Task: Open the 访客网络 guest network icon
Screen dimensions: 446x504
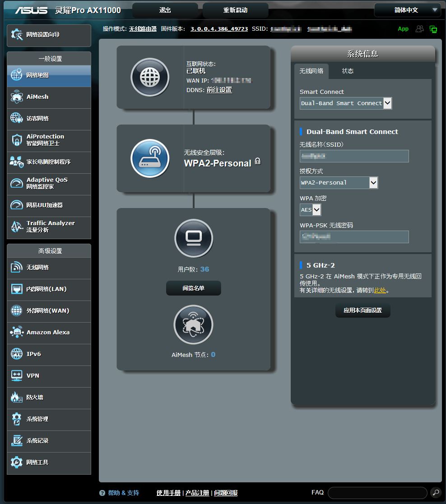Action: pyautogui.click(x=17, y=118)
